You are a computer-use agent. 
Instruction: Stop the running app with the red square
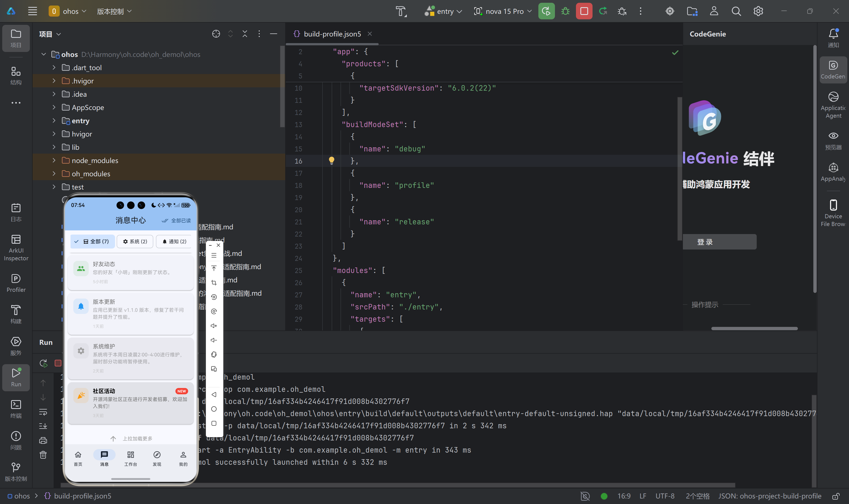tap(584, 11)
